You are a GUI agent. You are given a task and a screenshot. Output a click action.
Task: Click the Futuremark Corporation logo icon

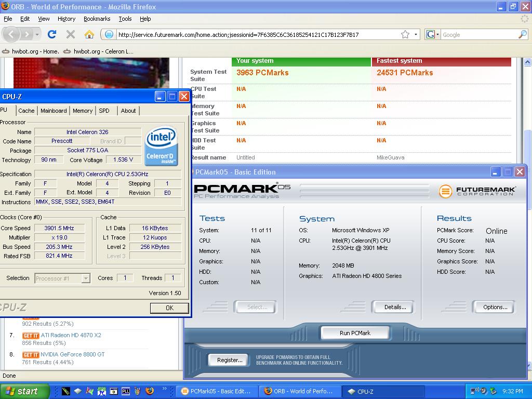(x=445, y=191)
